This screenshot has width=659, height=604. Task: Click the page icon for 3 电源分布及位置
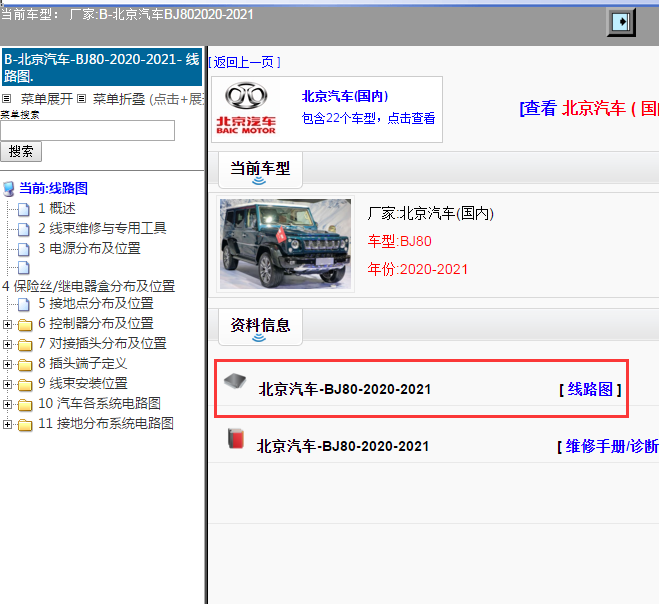tap(24, 249)
